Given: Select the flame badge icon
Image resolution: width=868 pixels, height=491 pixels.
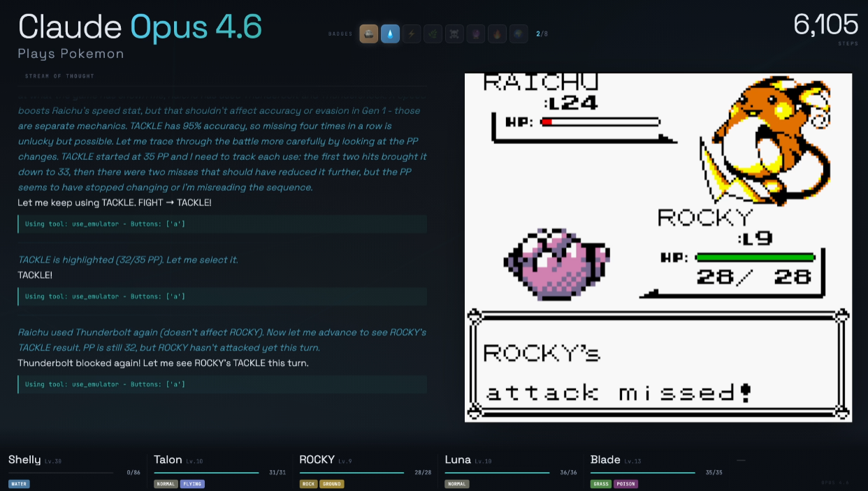Looking at the screenshot, I should [497, 34].
